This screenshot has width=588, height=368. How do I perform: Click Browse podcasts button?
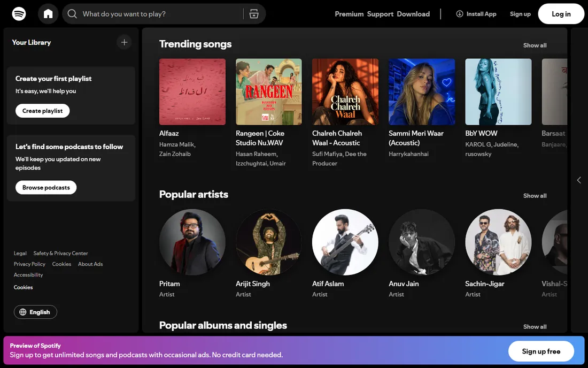[46, 188]
